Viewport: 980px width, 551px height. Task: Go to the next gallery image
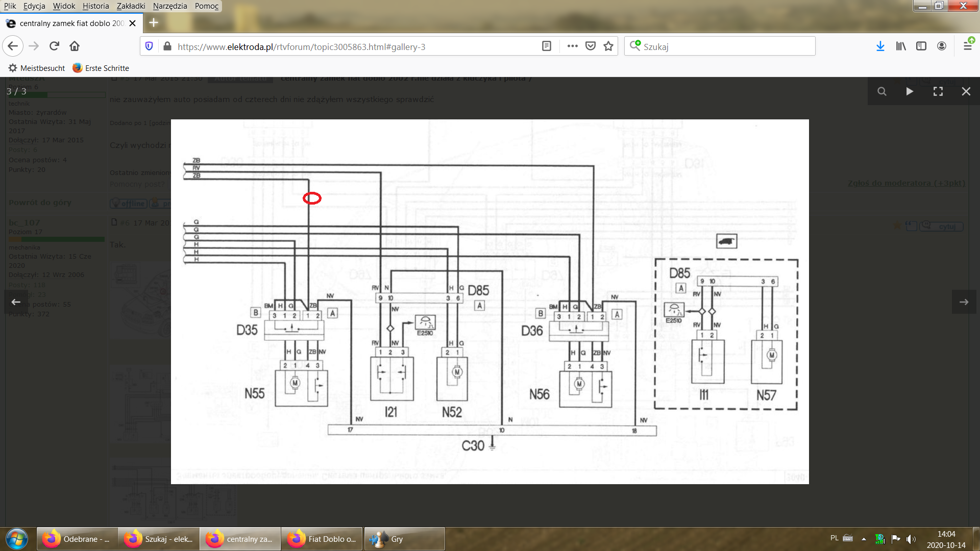coord(964,302)
